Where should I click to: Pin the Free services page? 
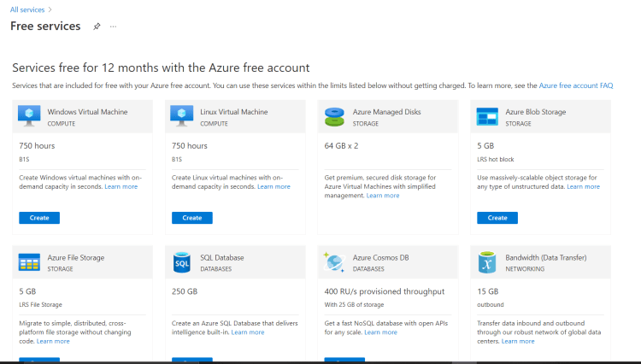[x=97, y=26]
